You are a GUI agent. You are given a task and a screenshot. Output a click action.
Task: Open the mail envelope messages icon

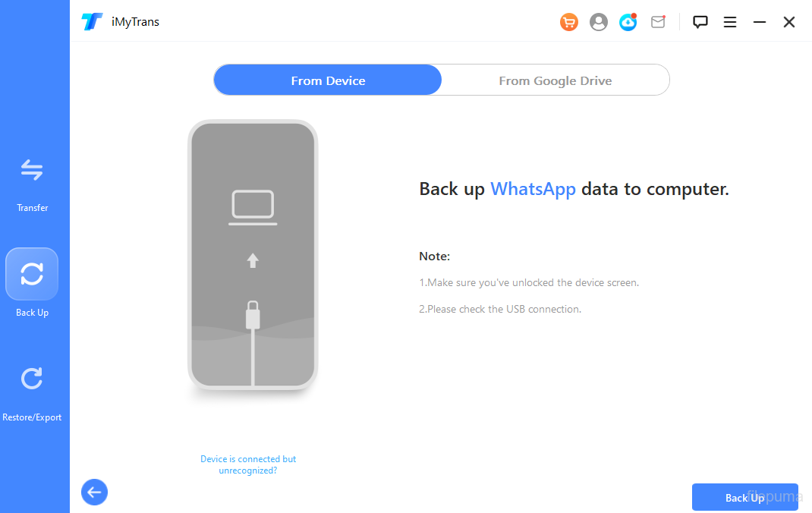pyautogui.click(x=658, y=23)
